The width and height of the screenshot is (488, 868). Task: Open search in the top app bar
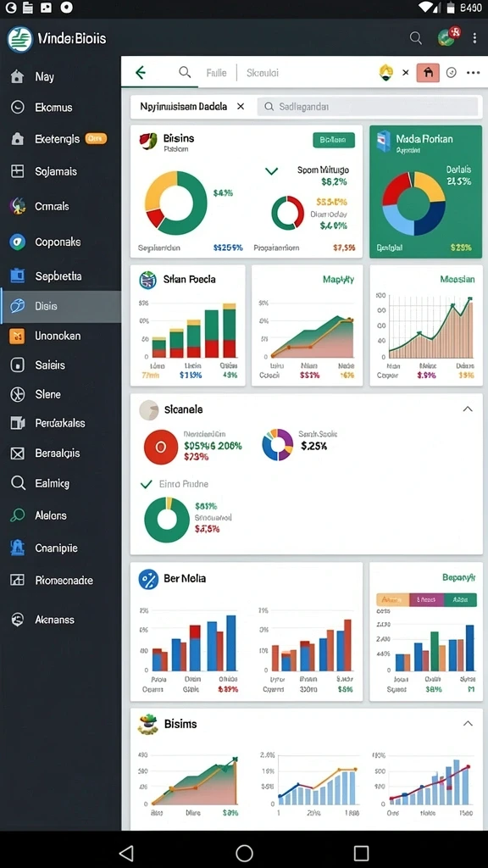coord(415,38)
